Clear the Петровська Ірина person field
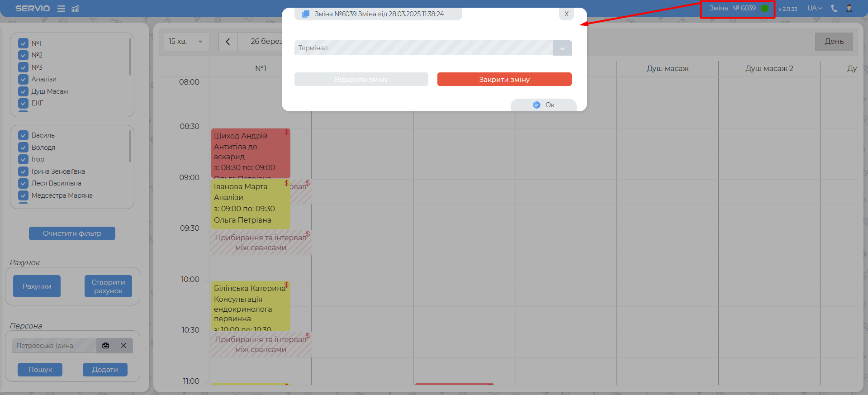868x395 pixels. click(x=123, y=346)
